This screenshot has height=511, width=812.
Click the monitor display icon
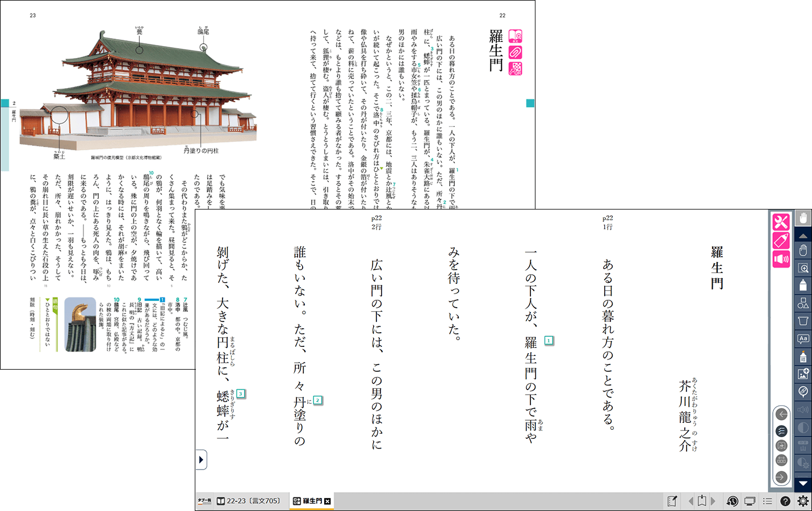750,501
